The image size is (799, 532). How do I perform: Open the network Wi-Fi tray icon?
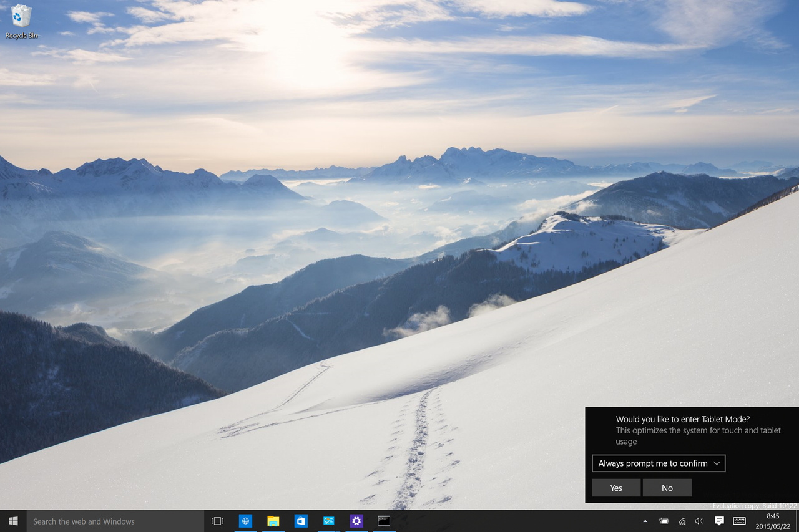[x=682, y=521]
